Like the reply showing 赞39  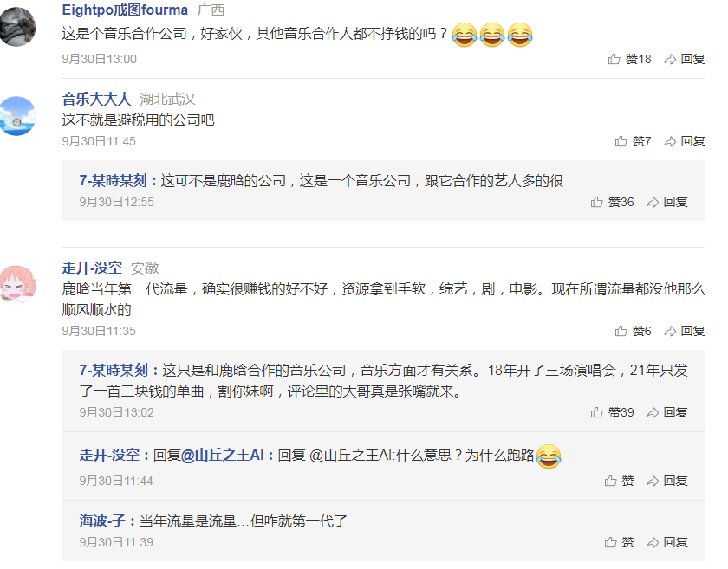point(613,412)
